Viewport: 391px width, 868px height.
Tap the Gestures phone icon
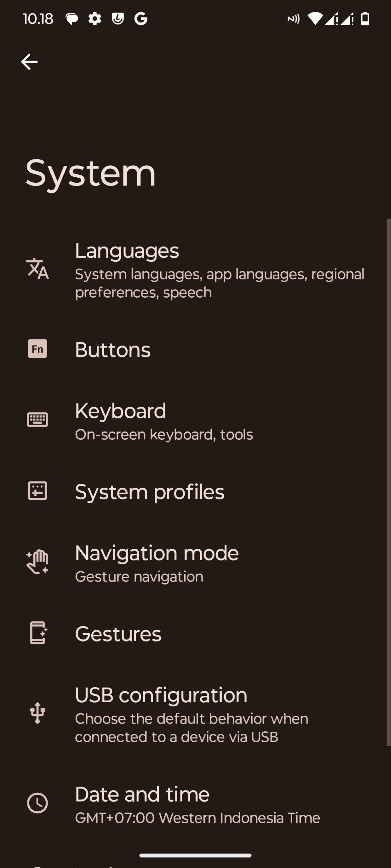pyautogui.click(x=37, y=633)
